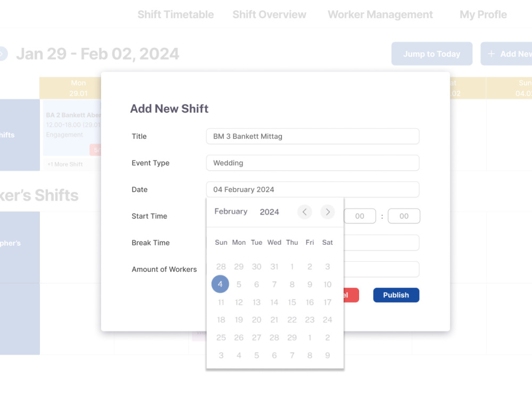Edit the Title field containing BM 3 Bankett Mittag

tap(312, 136)
